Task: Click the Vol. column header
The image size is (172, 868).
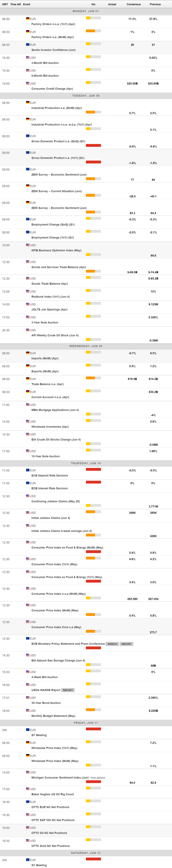Action: tap(93, 4)
